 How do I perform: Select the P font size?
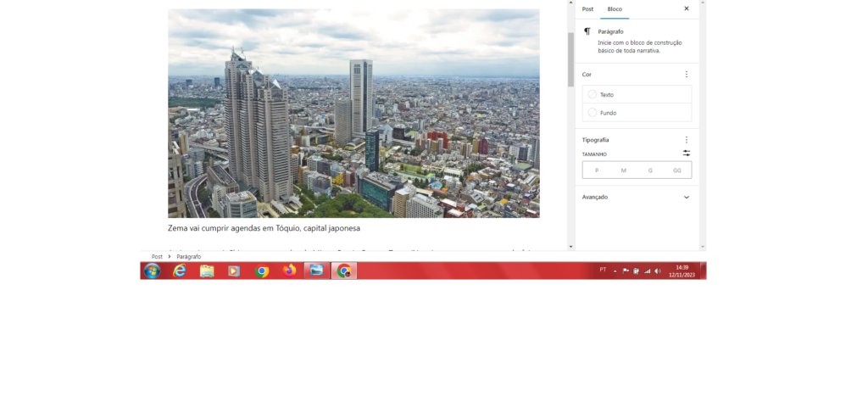(597, 170)
